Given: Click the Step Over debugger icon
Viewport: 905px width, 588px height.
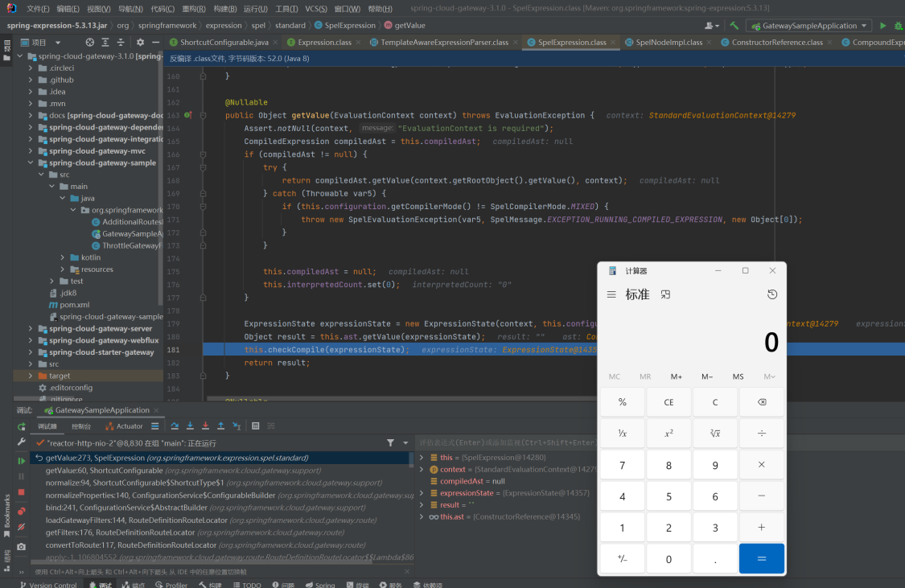Looking at the screenshot, I should click(175, 426).
